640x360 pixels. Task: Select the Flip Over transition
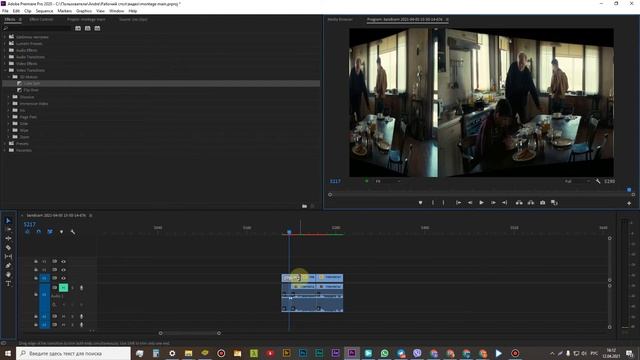pyautogui.click(x=31, y=90)
